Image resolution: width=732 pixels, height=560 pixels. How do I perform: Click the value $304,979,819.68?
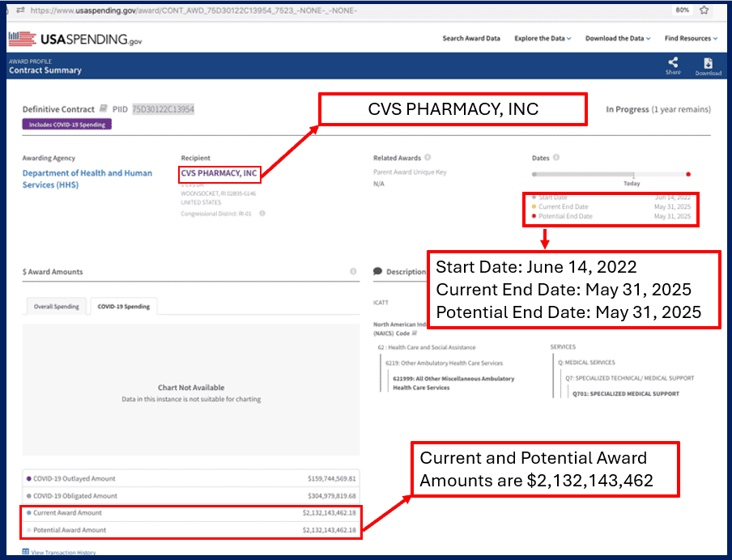tap(331, 495)
